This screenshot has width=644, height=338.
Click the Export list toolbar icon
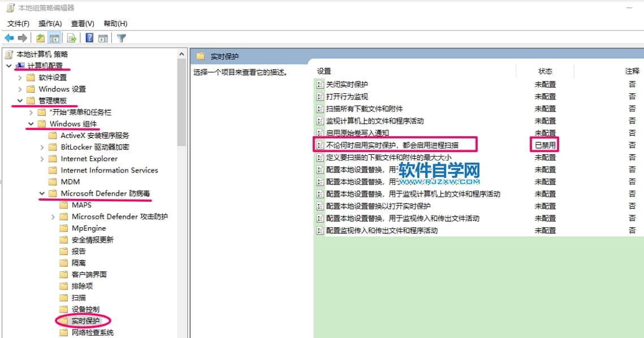72,38
